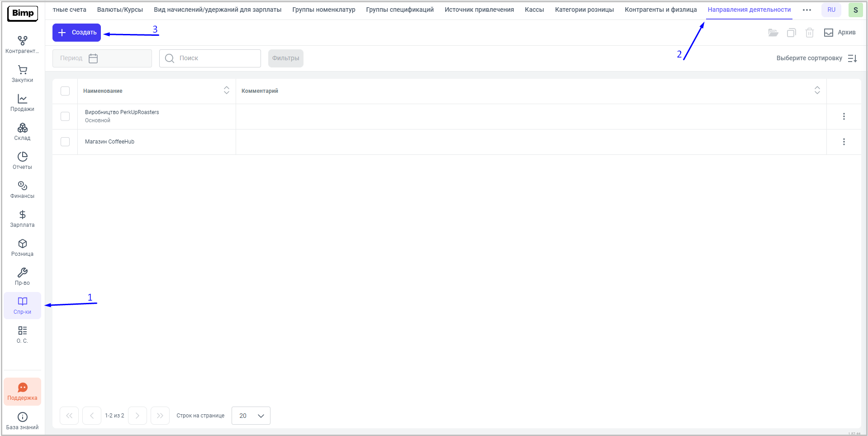
Task: Open three-dot menu for Магазин CoffeeHub row
Action: point(844,142)
